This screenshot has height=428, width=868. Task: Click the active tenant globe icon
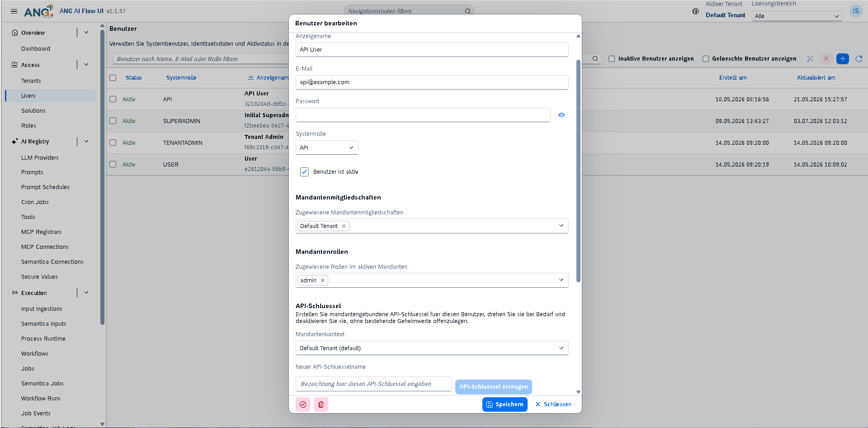tap(696, 11)
